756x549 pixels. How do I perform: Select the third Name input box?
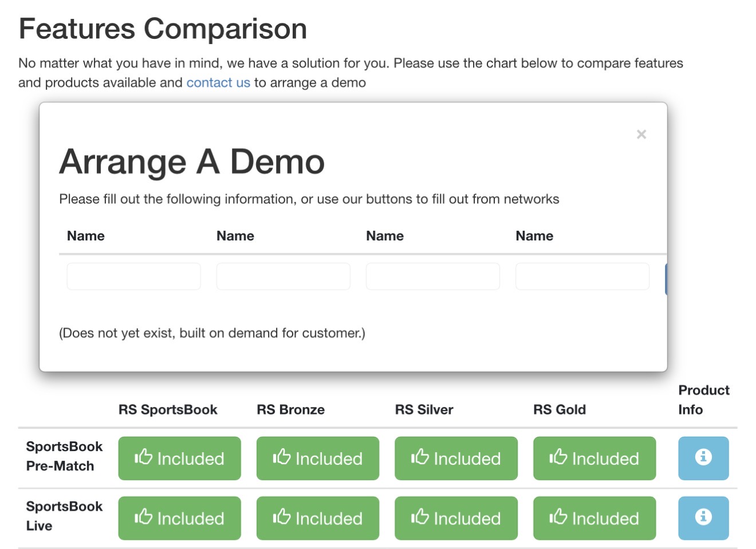coord(432,277)
